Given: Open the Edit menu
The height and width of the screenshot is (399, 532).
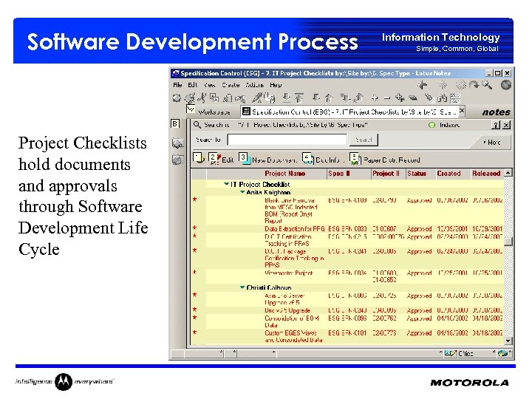Looking at the screenshot, I should click(x=193, y=85).
